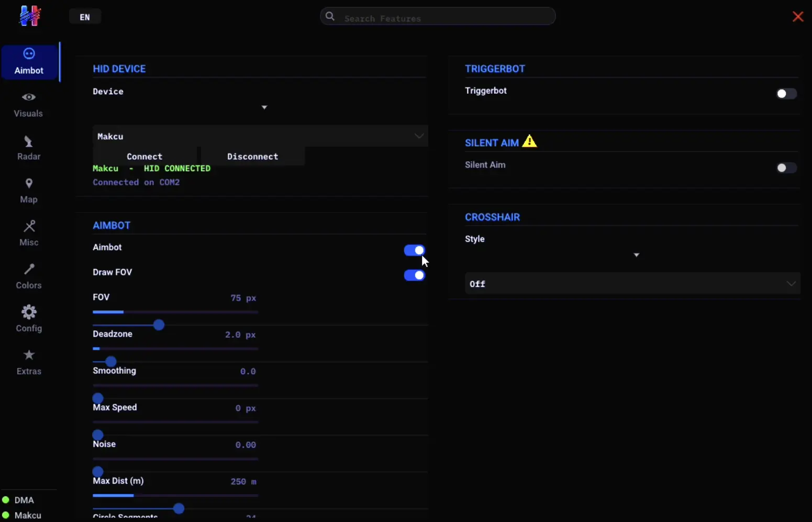Click the 'Connected on COM2' text
Viewport: 812px width, 522px height.
(136, 182)
